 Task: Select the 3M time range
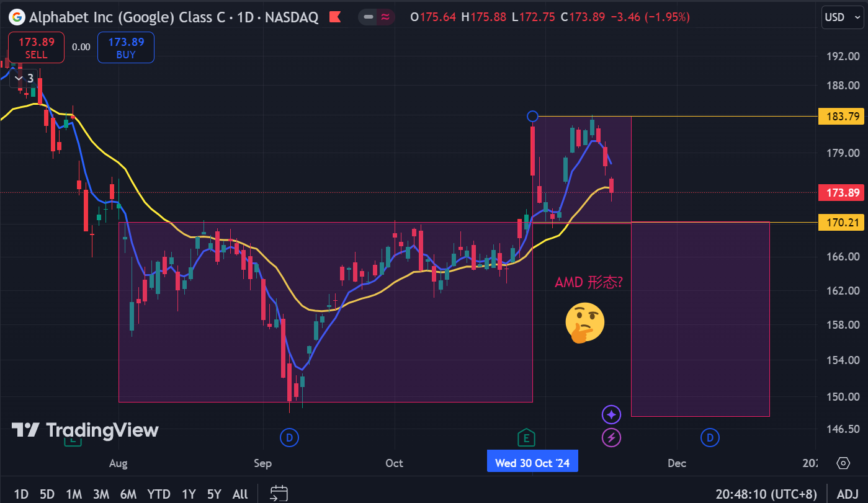click(101, 494)
